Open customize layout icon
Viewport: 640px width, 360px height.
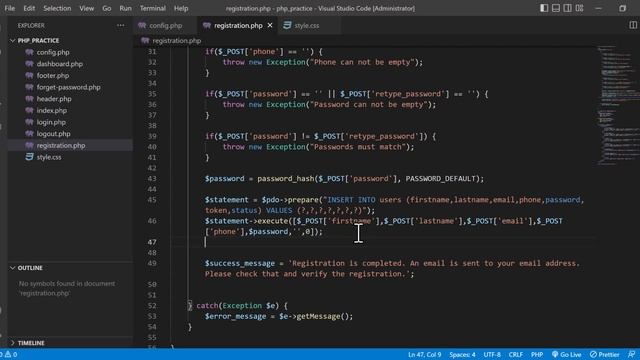(579, 8)
